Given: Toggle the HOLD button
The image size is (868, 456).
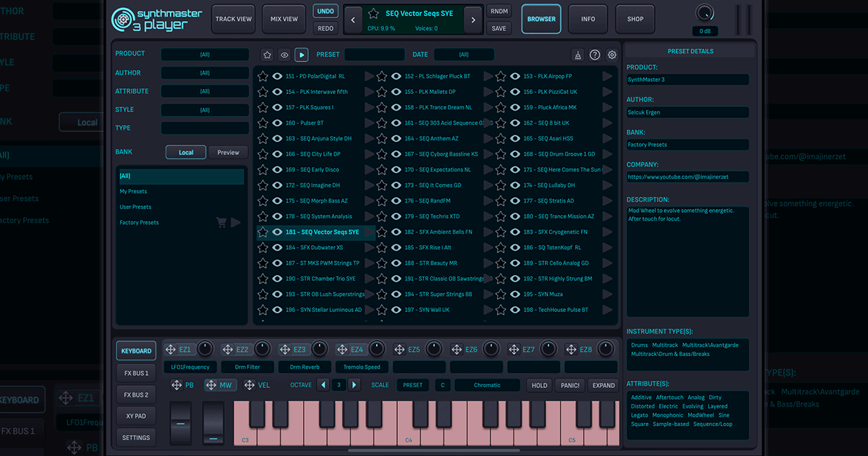Looking at the screenshot, I should coord(540,386).
